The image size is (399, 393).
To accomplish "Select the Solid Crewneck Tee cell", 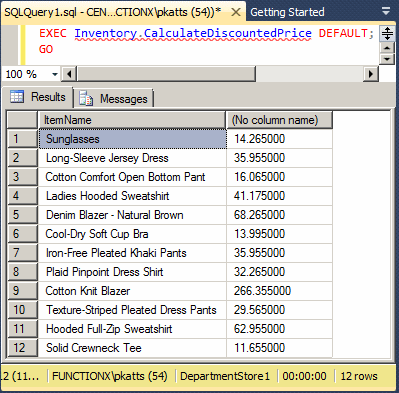I will 132,348.
